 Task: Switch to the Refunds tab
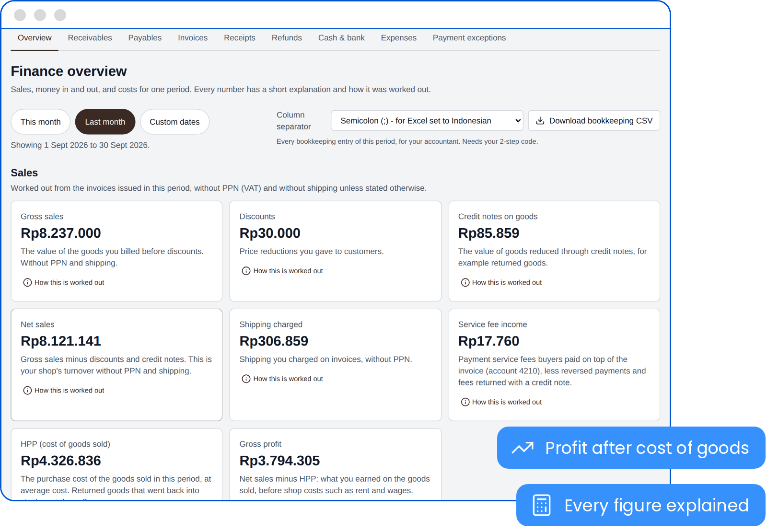pyautogui.click(x=287, y=38)
